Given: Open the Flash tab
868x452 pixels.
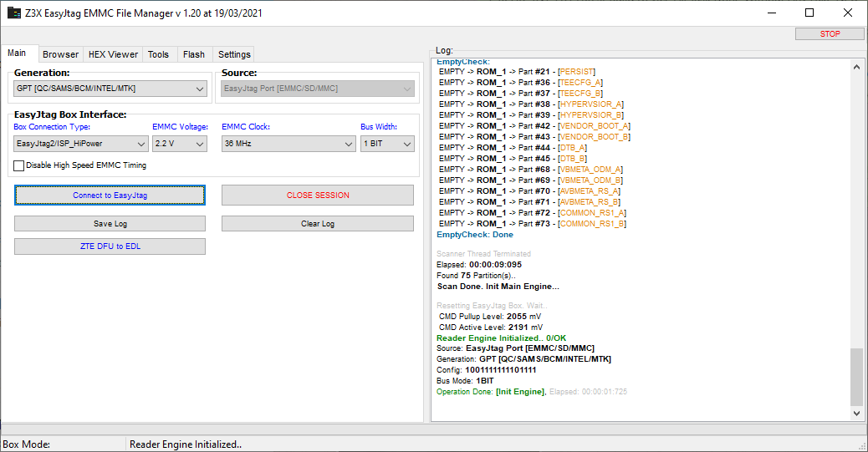Looking at the screenshot, I should pos(194,54).
